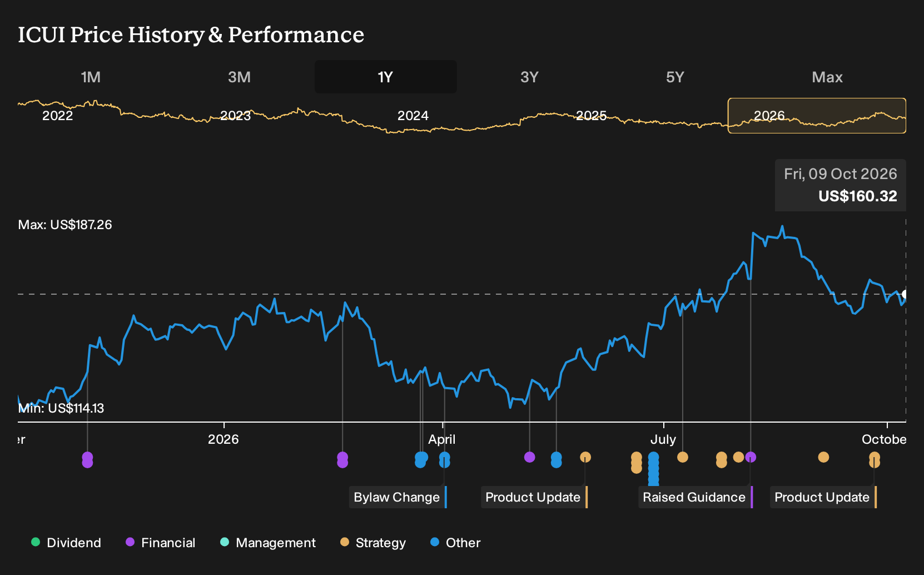924x575 pixels.
Task: Select the highlighted 2026 window in the overview chart
Action: (x=817, y=116)
